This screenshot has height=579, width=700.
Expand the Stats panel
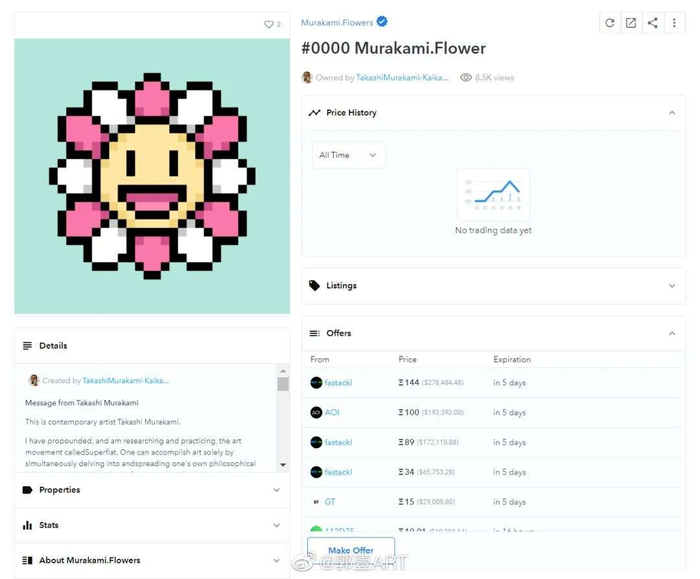(152, 525)
